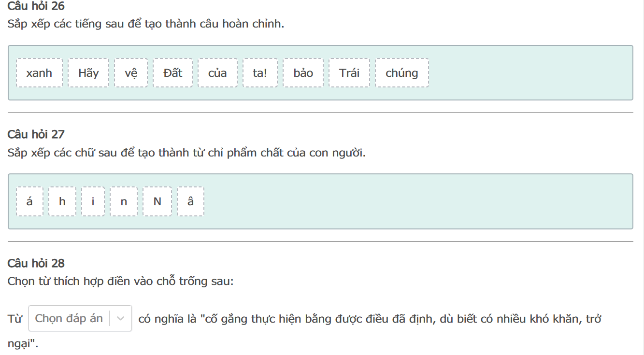Pick the "Trái" word tile

tap(349, 73)
